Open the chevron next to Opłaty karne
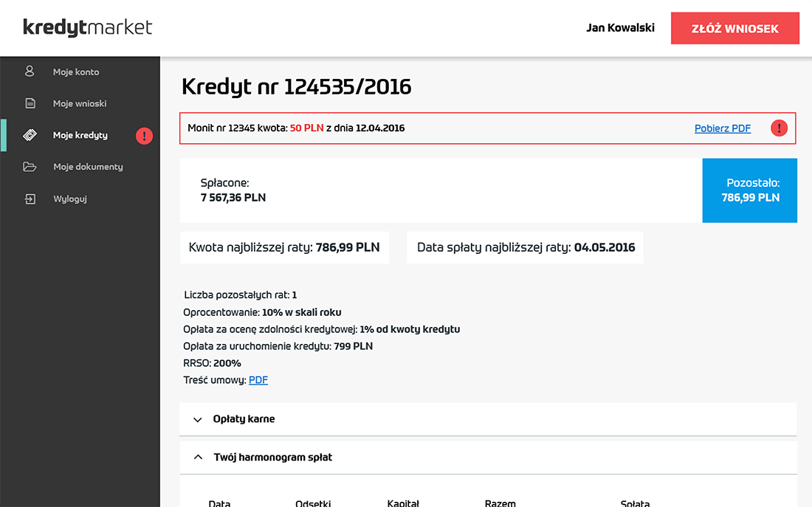 pos(197,419)
